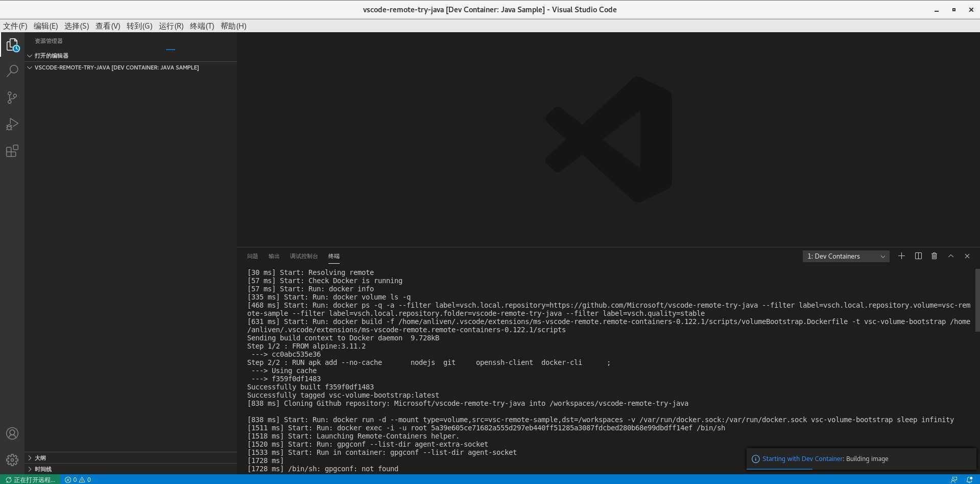Close the terminal panel
The height and width of the screenshot is (484, 980).
click(x=967, y=256)
